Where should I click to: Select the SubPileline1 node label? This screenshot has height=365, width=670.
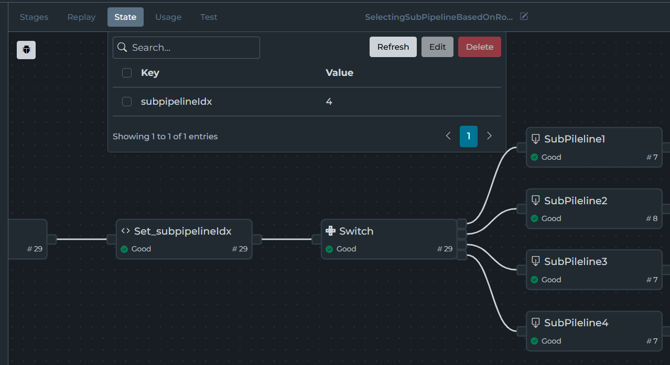coord(574,139)
